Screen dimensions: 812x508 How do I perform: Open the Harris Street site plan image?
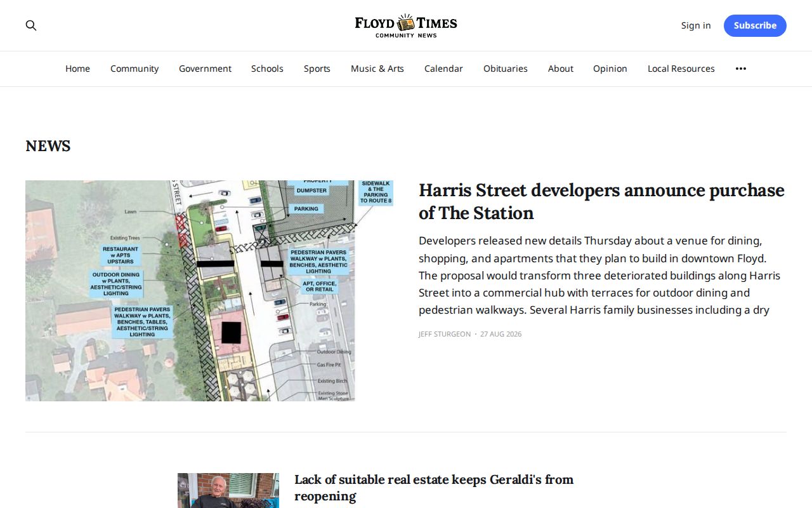pyautogui.click(x=209, y=291)
